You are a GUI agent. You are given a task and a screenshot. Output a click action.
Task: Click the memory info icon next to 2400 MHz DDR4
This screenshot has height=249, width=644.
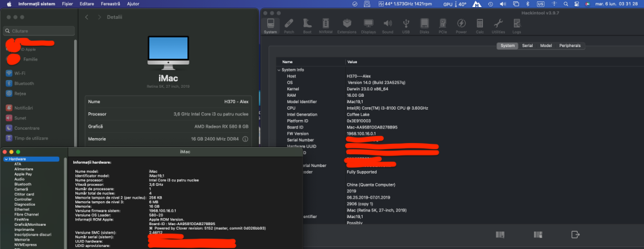tap(245, 139)
